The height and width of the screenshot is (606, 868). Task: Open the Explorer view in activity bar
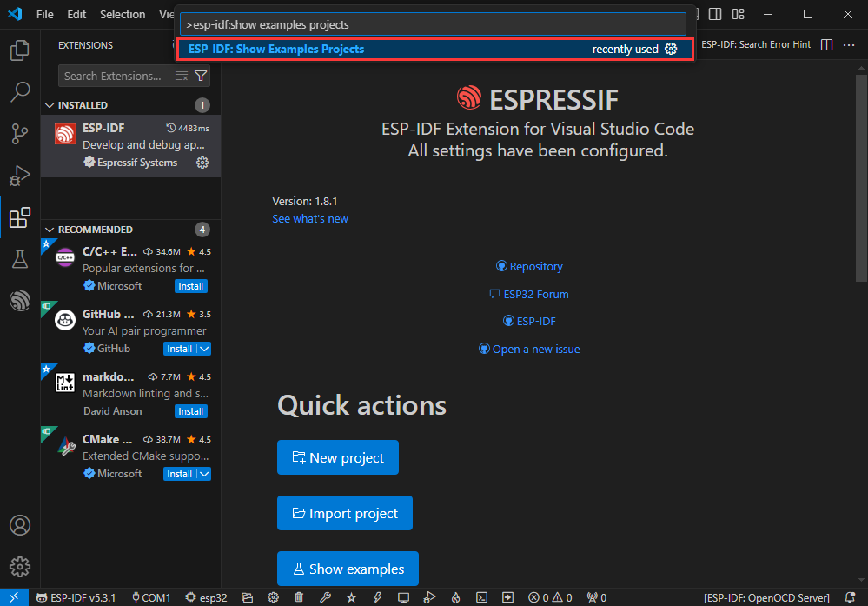pos(19,50)
